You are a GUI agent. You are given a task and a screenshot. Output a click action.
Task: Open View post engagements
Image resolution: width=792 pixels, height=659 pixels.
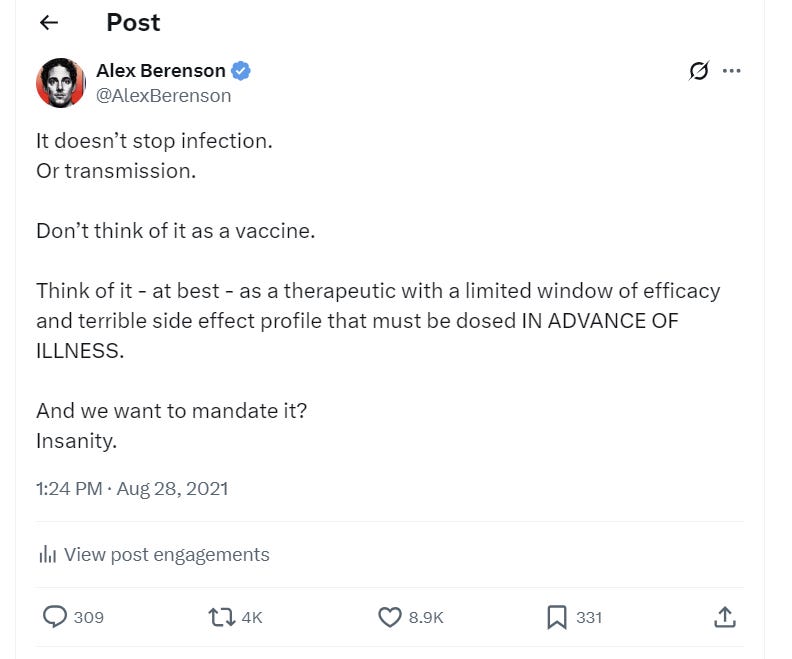click(x=166, y=554)
